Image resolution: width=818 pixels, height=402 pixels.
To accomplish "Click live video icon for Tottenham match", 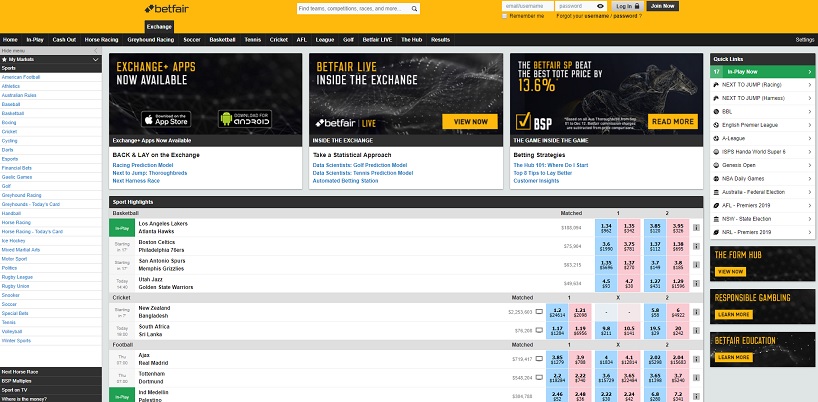I will click(539, 377).
